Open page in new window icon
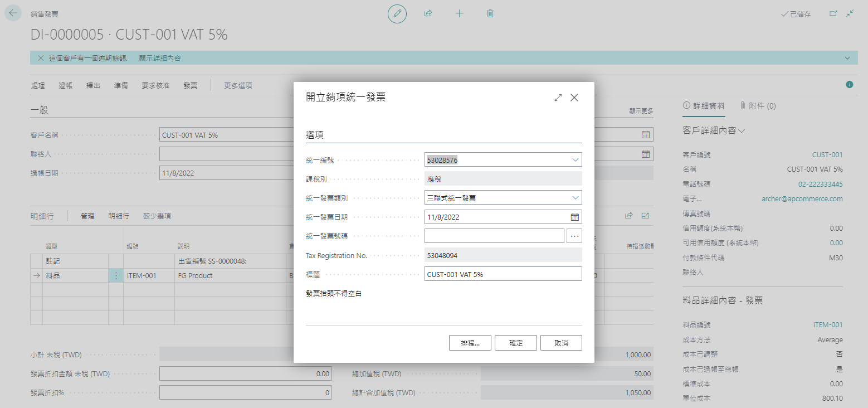Image resolution: width=868 pixels, height=408 pixels. [x=833, y=13]
